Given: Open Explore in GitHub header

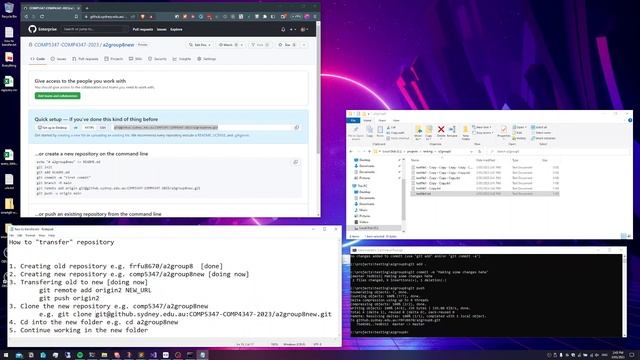Looking at the screenshot, I should coord(176,29).
